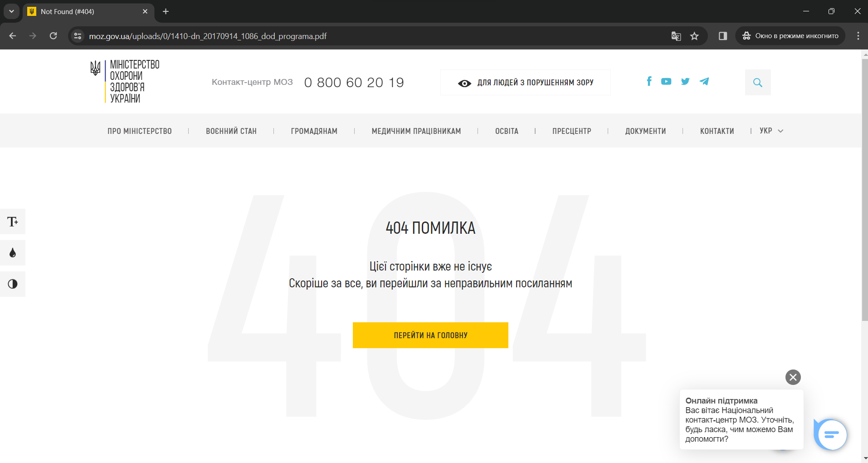
Task: Bookmark this page with star icon
Action: pos(694,36)
